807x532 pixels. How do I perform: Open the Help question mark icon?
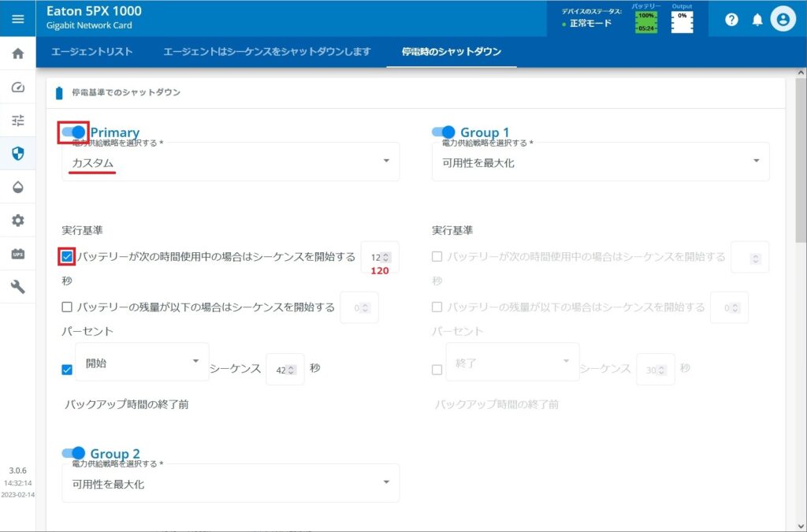pos(731,19)
